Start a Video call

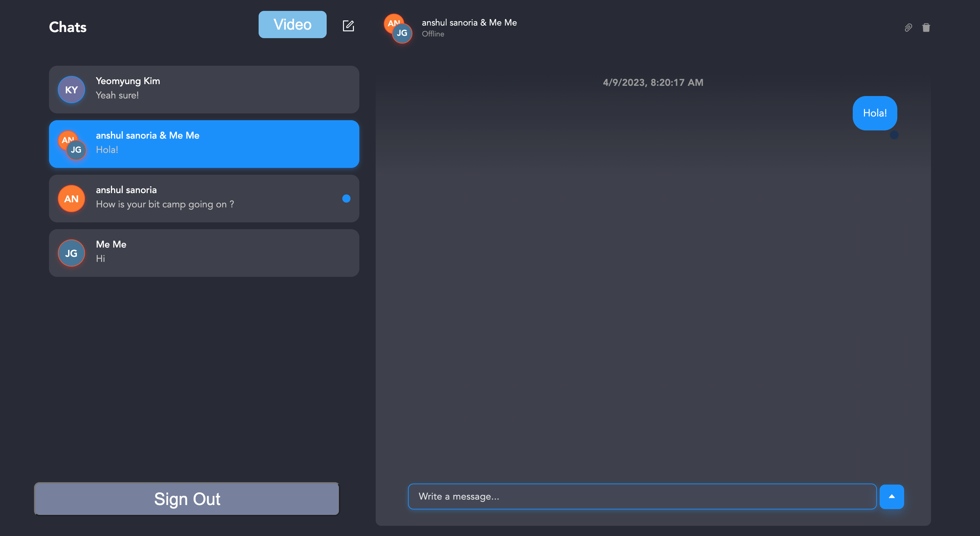click(292, 25)
